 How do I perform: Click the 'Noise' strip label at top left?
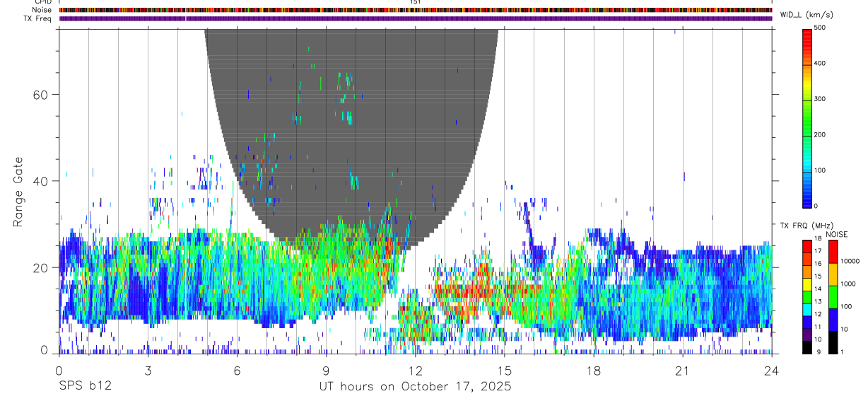pyautogui.click(x=42, y=10)
